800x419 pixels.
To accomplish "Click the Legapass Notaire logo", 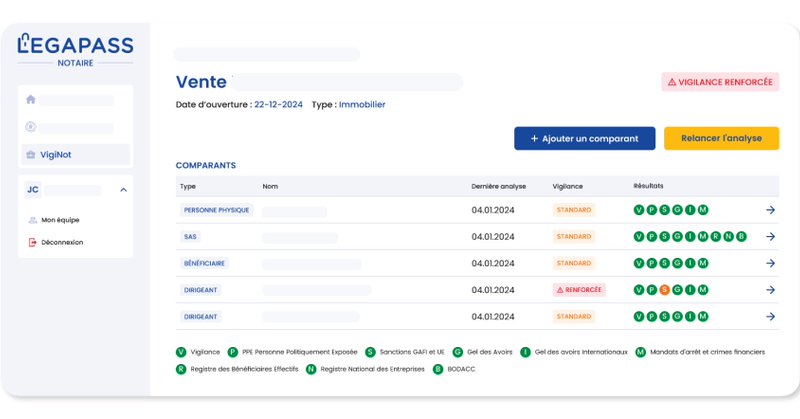I will tap(76, 50).
